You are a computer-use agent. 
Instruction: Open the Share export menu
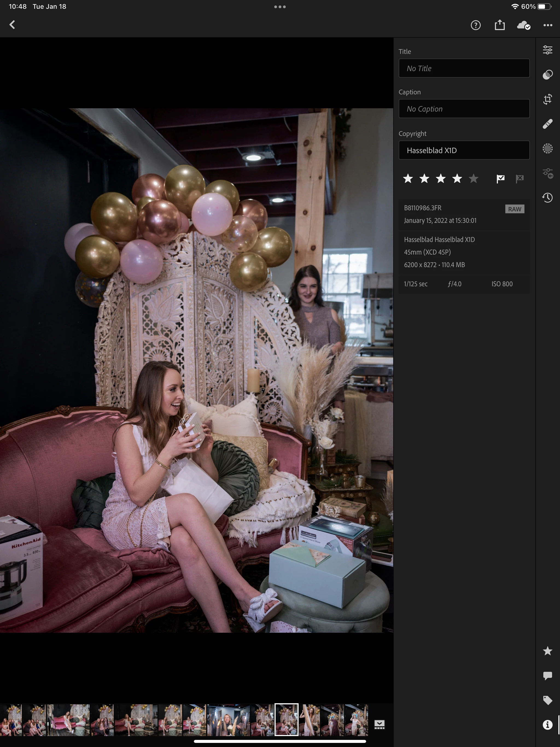(500, 25)
